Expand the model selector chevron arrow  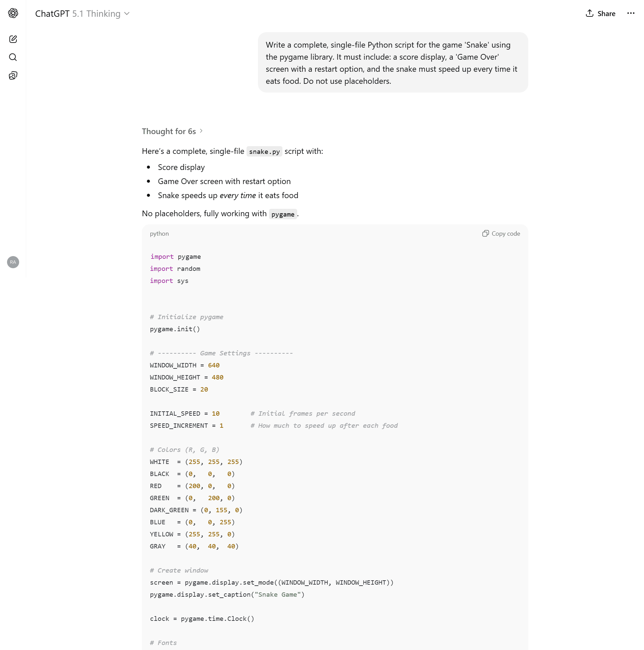pyautogui.click(x=127, y=14)
